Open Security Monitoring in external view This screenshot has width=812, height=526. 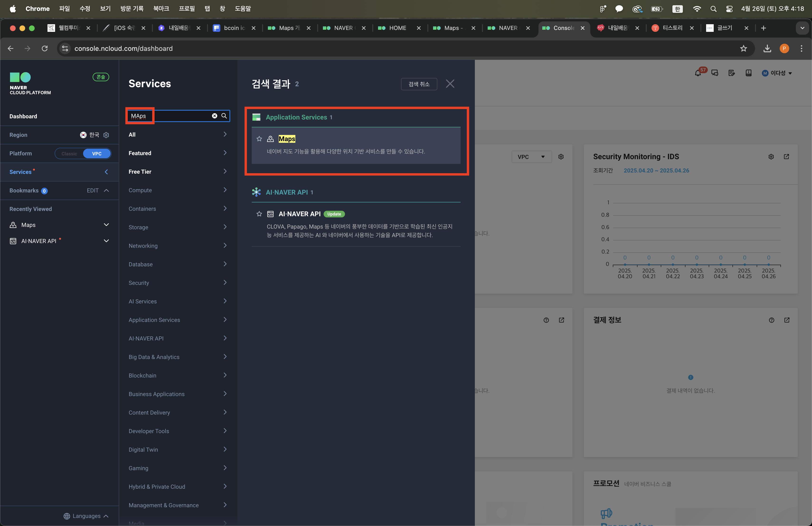[786, 157]
